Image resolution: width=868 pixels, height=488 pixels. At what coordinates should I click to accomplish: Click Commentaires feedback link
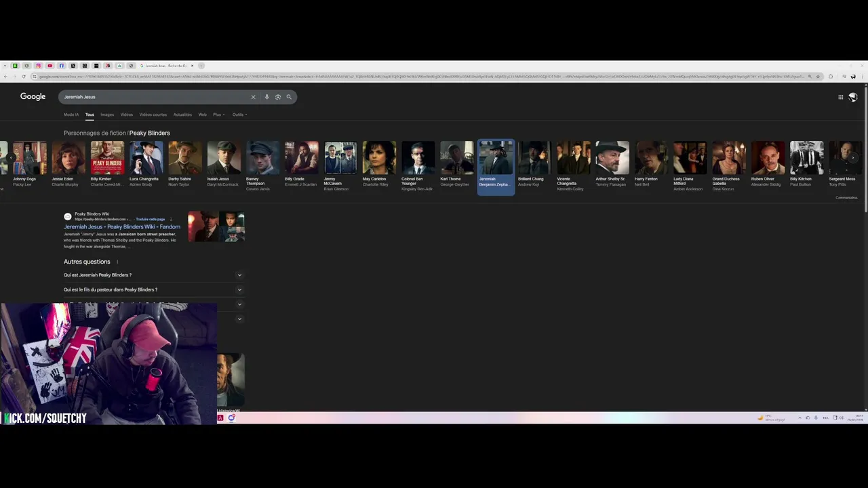point(846,198)
